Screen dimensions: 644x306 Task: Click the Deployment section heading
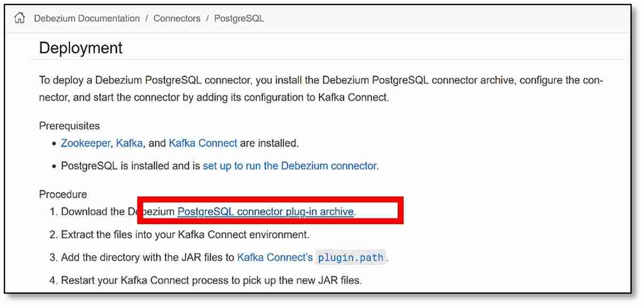point(81,48)
